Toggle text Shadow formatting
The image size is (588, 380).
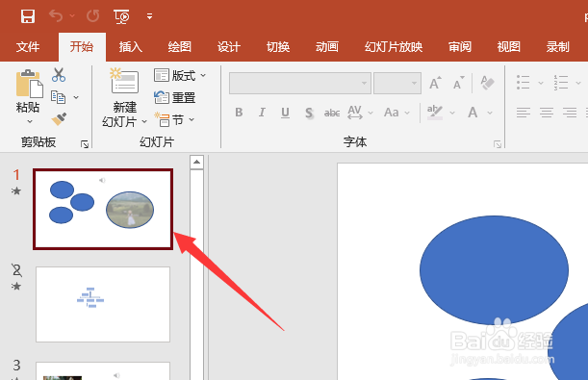[309, 113]
